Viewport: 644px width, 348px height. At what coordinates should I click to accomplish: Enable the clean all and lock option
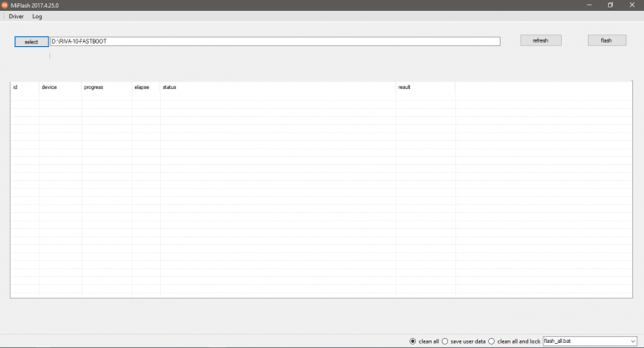pyautogui.click(x=492, y=341)
